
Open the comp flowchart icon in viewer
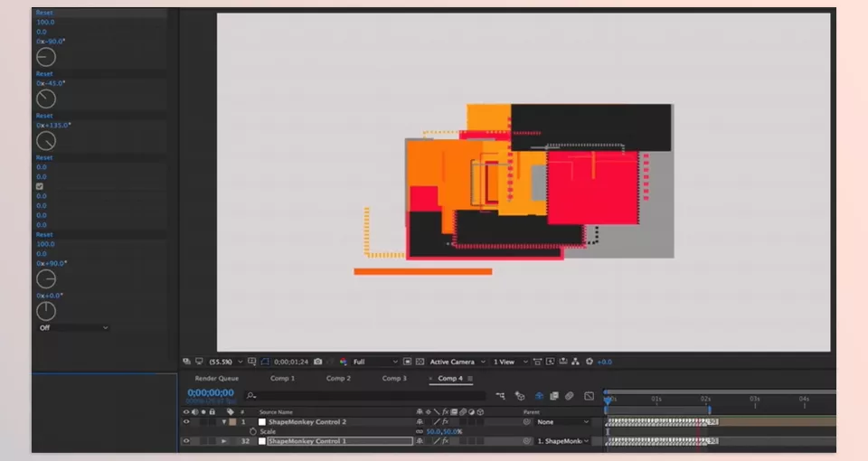pos(576,362)
